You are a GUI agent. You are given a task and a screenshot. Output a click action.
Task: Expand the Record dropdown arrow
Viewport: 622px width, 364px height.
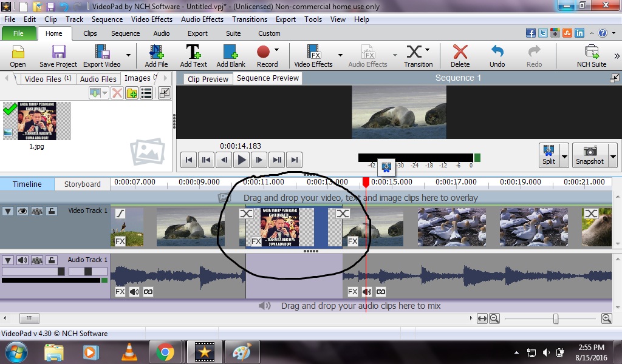click(276, 50)
